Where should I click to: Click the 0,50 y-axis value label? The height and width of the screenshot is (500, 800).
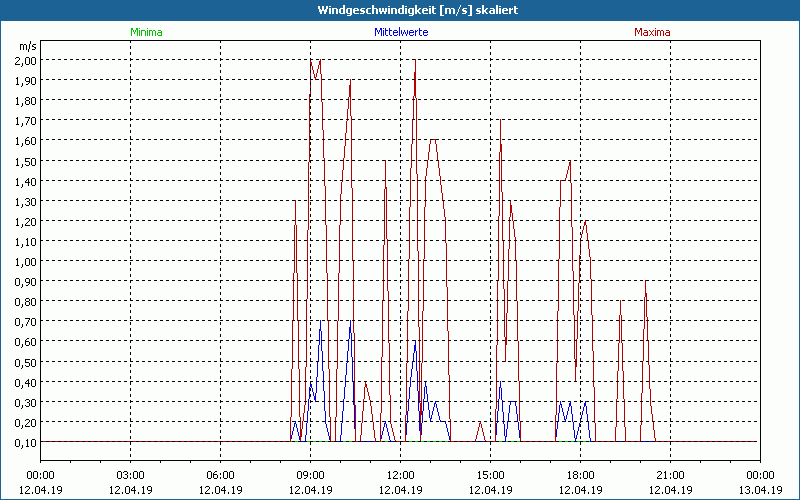25,362
